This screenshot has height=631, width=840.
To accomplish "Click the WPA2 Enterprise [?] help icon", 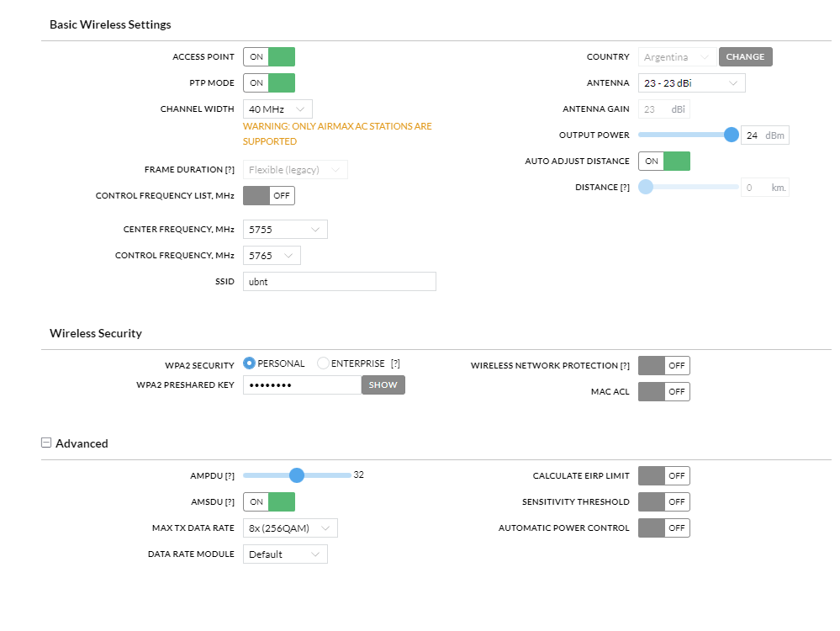I will [x=395, y=364].
